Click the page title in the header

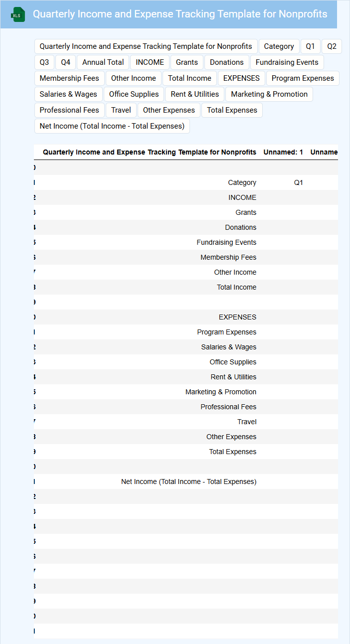(x=180, y=14)
